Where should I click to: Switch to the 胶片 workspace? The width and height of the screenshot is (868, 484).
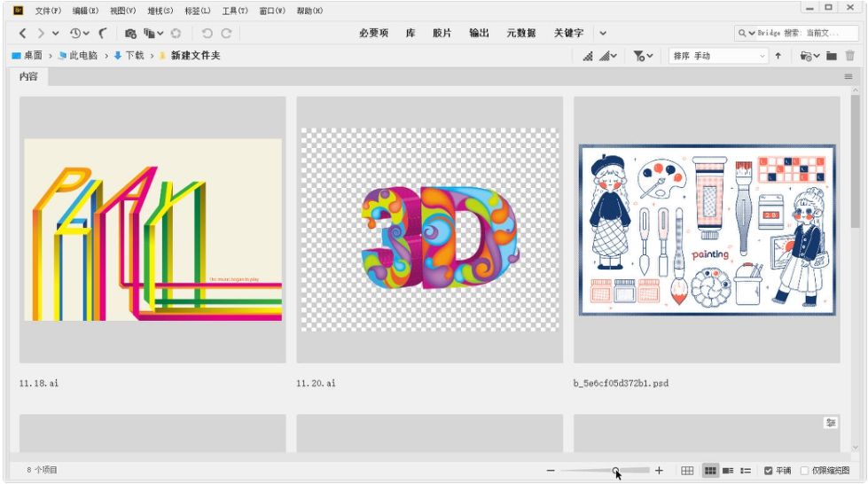pyautogui.click(x=442, y=33)
